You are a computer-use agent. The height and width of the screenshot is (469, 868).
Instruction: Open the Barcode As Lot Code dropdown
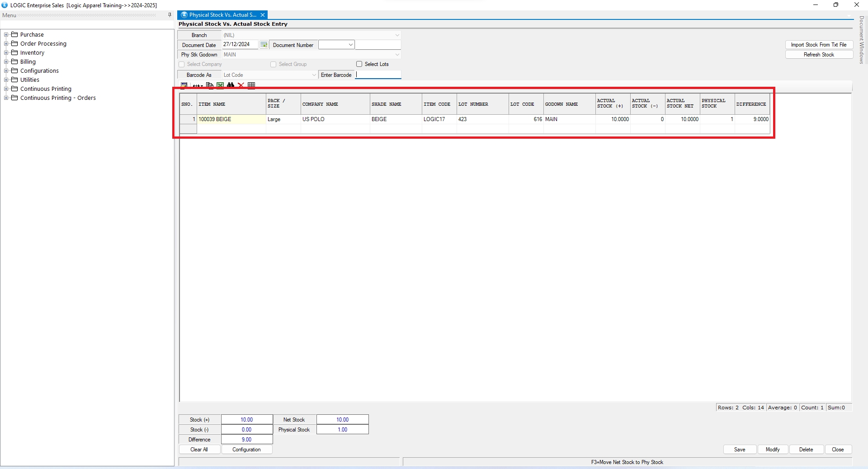tap(314, 75)
